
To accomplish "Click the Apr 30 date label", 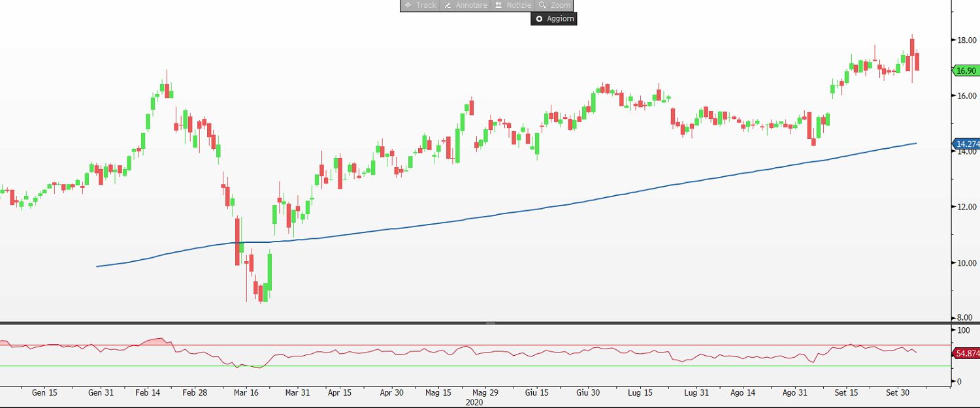I will pyautogui.click(x=391, y=393).
